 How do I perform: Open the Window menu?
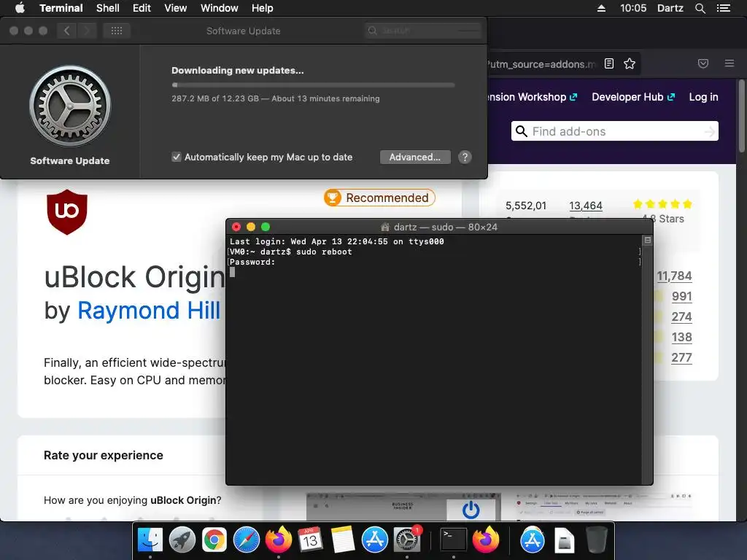click(219, 8)
